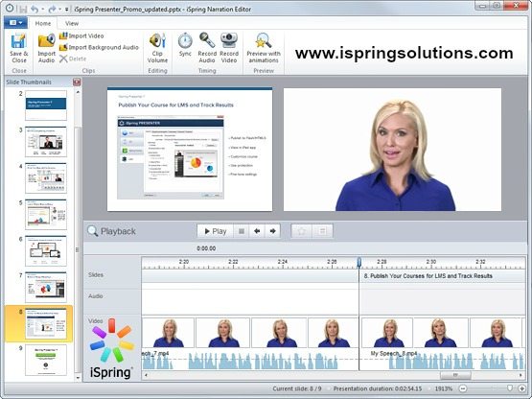Open Import Audio tool
The height and width of the screenshot is (399, 532).
pyautogui.click(x=46, y=48)
